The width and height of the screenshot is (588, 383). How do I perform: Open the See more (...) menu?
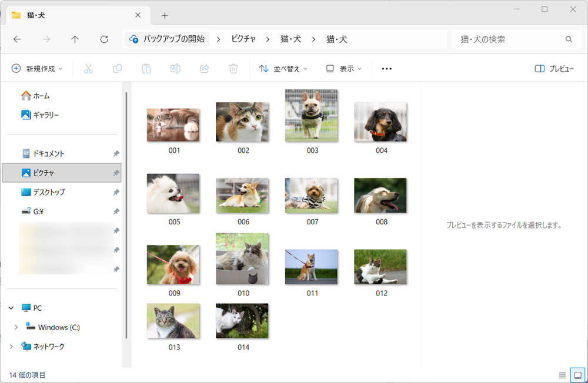386,68
